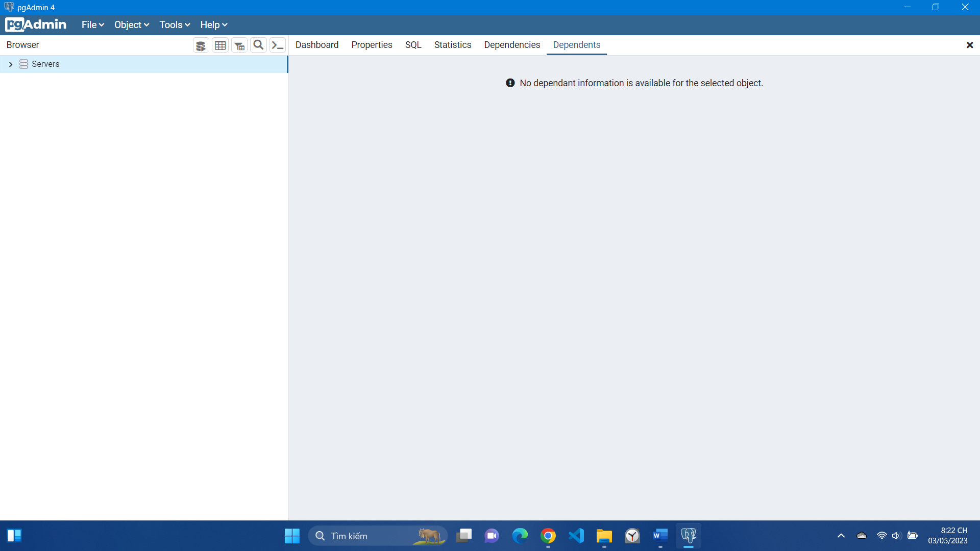Open Google Chrome from taskbar

(x=548, y=536)
